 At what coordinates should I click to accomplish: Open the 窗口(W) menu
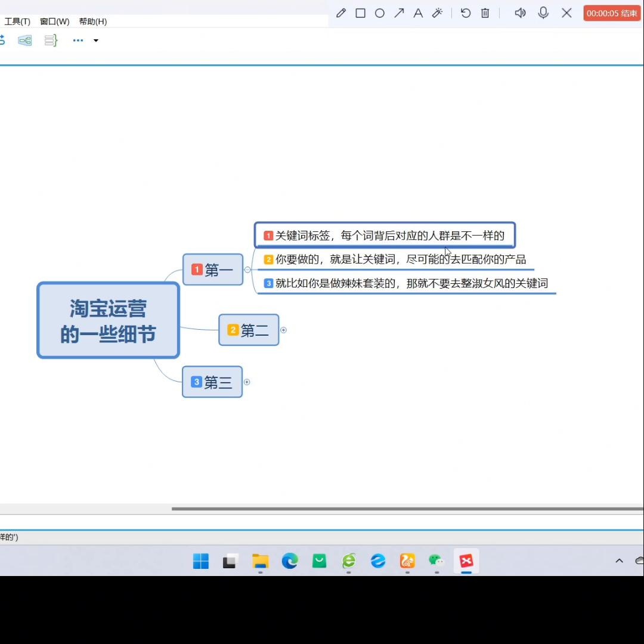(x=55, y=21)
